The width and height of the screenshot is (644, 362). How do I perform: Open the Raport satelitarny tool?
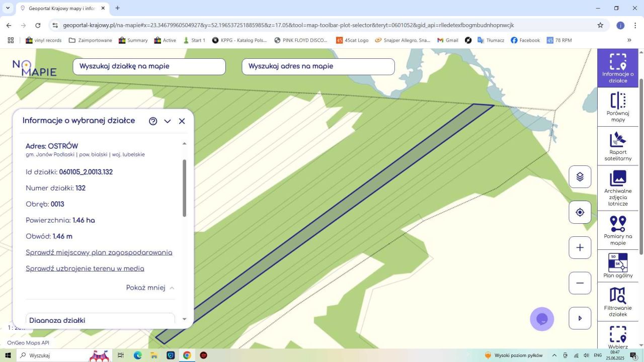point(618,146)
